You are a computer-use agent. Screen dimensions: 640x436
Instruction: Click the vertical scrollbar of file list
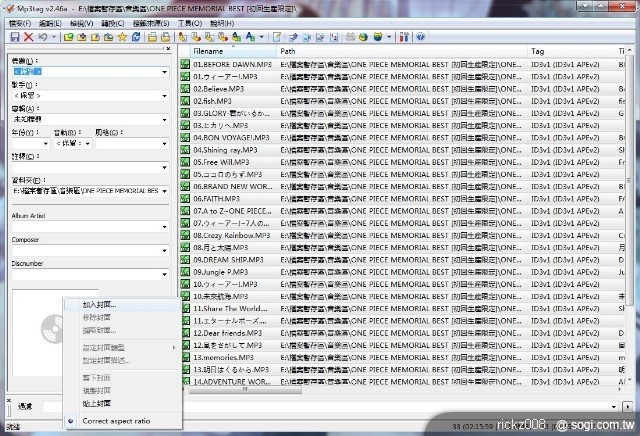click(630, 180)
